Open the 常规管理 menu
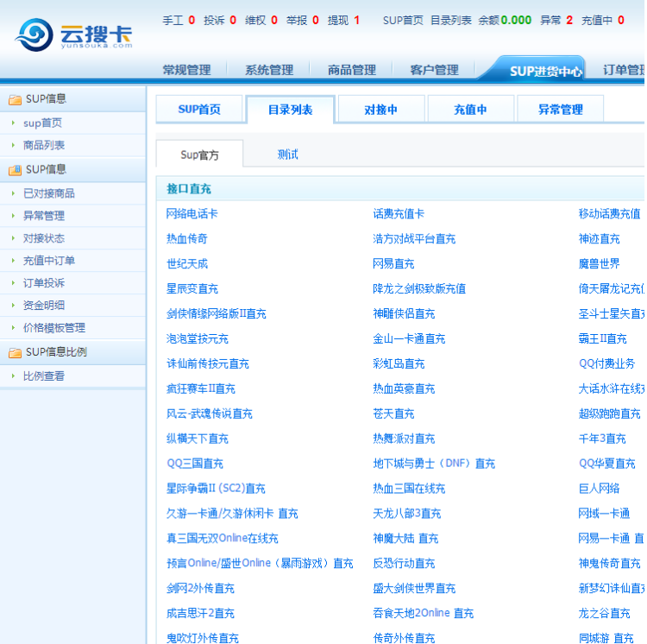 point(187,70)
